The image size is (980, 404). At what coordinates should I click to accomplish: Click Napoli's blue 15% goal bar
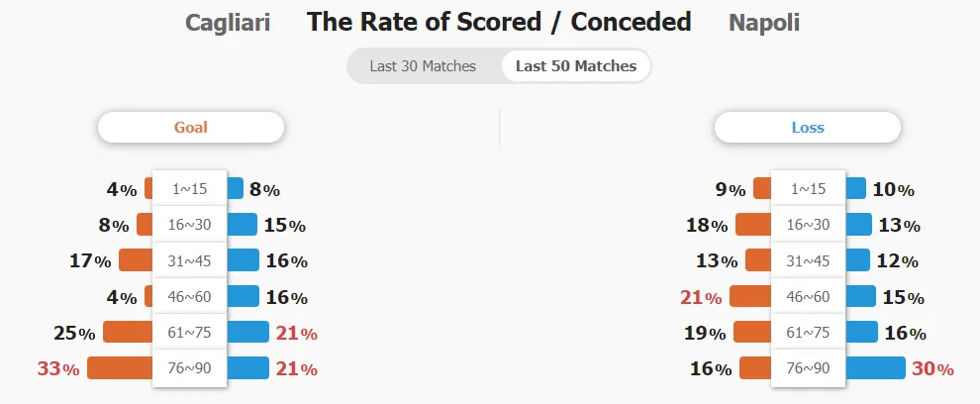coord(242,225)
